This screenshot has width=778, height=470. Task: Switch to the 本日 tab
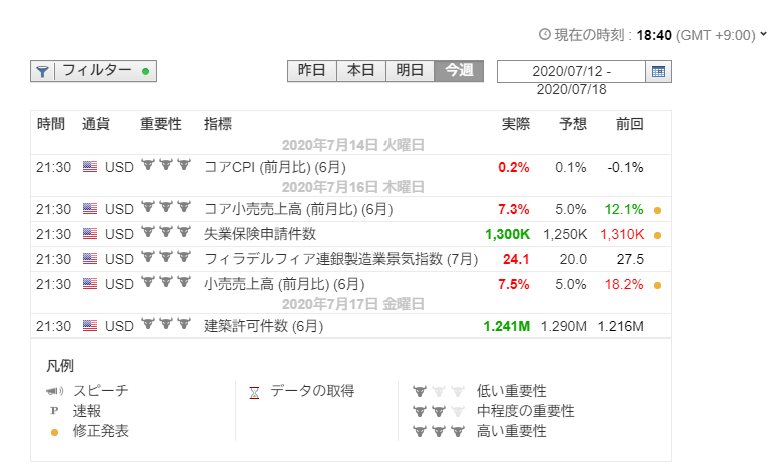[360, 71]
